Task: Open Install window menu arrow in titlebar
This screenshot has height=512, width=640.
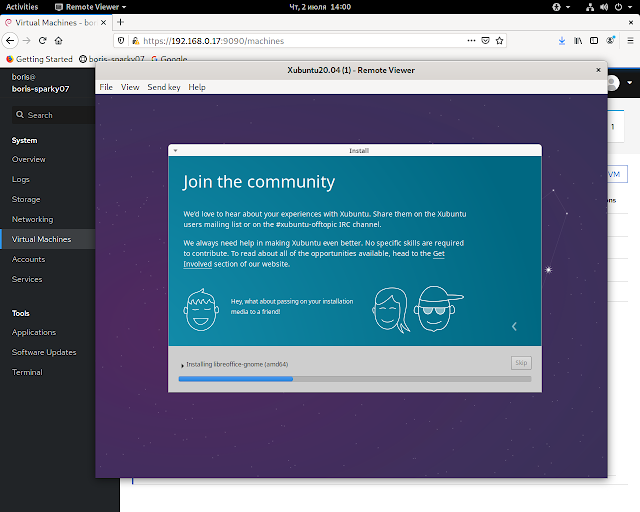Action: pyautogui.click(x=176, y=151)
